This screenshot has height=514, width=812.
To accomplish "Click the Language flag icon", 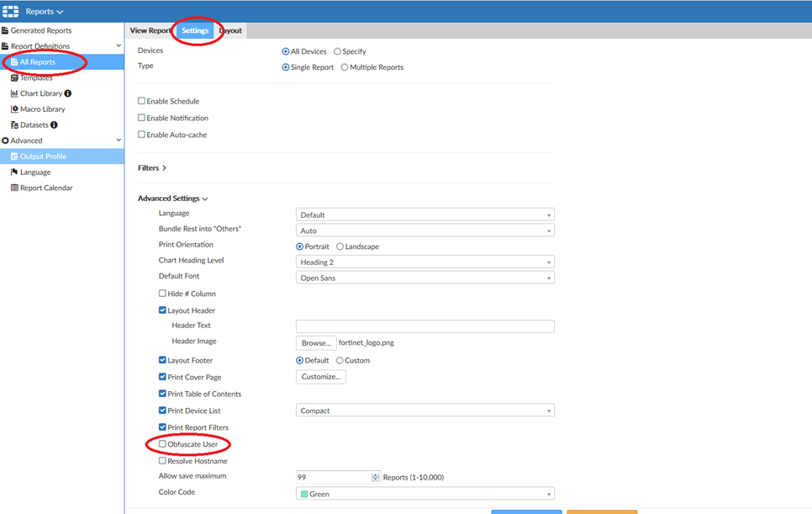I will (14, 172).
